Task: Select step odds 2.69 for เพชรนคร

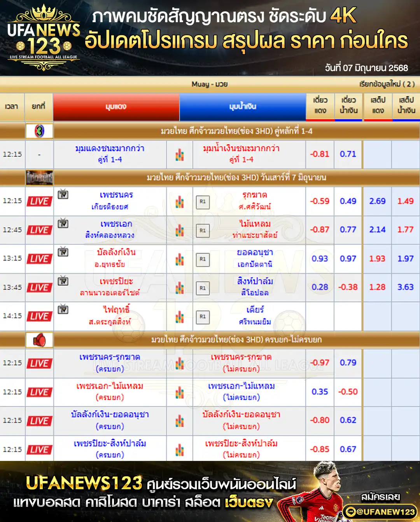Action: pos(377,201)
